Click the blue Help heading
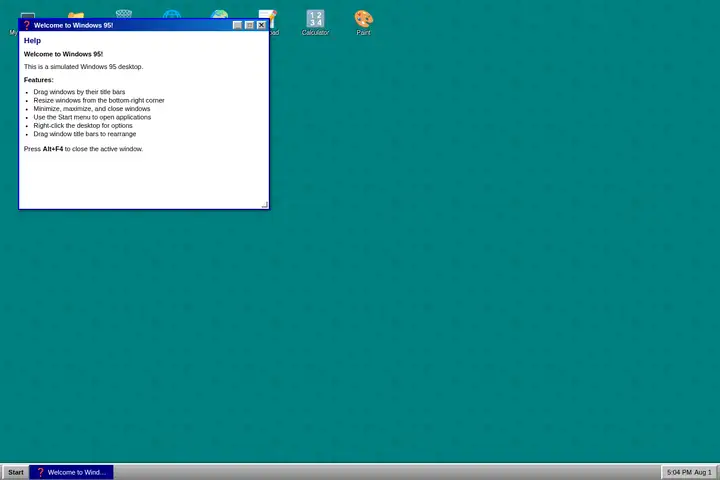Screen dimensions: 720x480 [32, 40]
